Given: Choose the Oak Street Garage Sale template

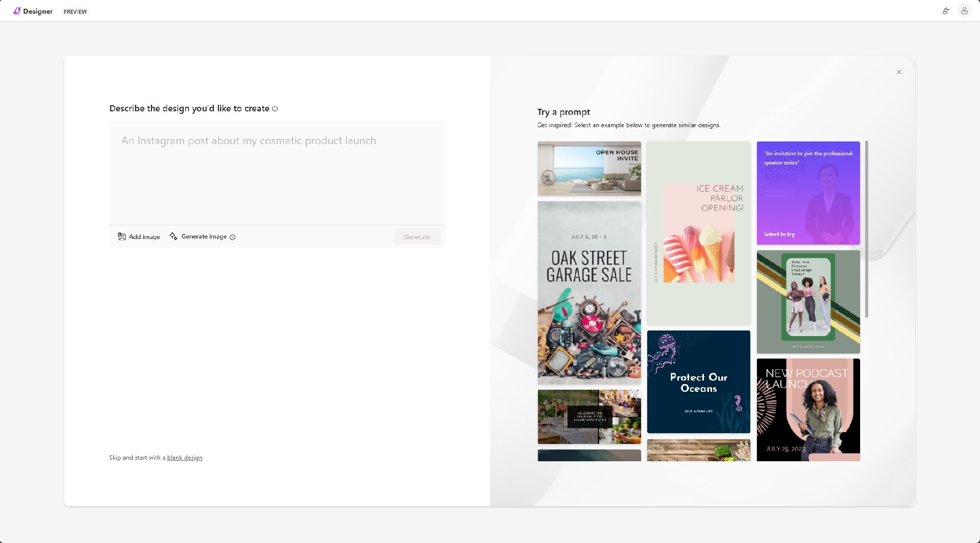Looking at the screenshot, I should click(589, 292).
